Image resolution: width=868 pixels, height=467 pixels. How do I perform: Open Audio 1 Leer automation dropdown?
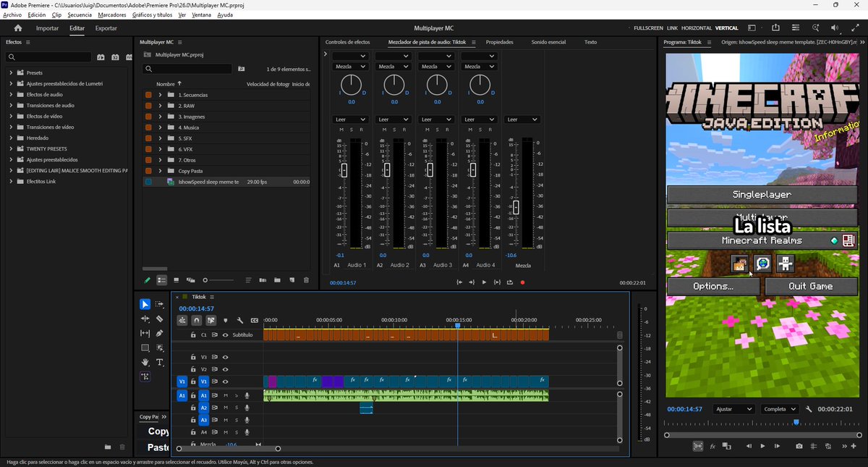coord(351,119)
